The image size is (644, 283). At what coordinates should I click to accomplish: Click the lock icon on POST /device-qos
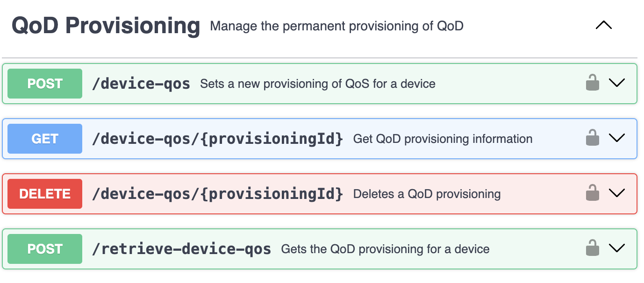pyautogui.click(x=592, y=83)
